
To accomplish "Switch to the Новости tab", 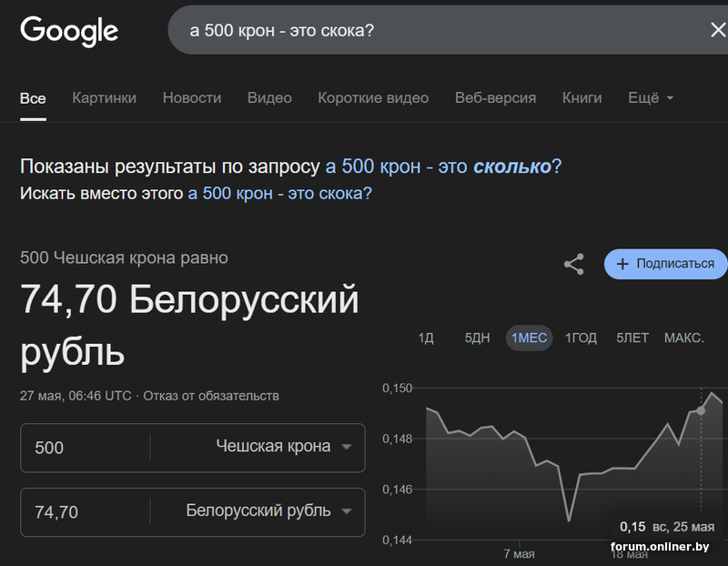I will pyautogui.click(x=192, y=98).
